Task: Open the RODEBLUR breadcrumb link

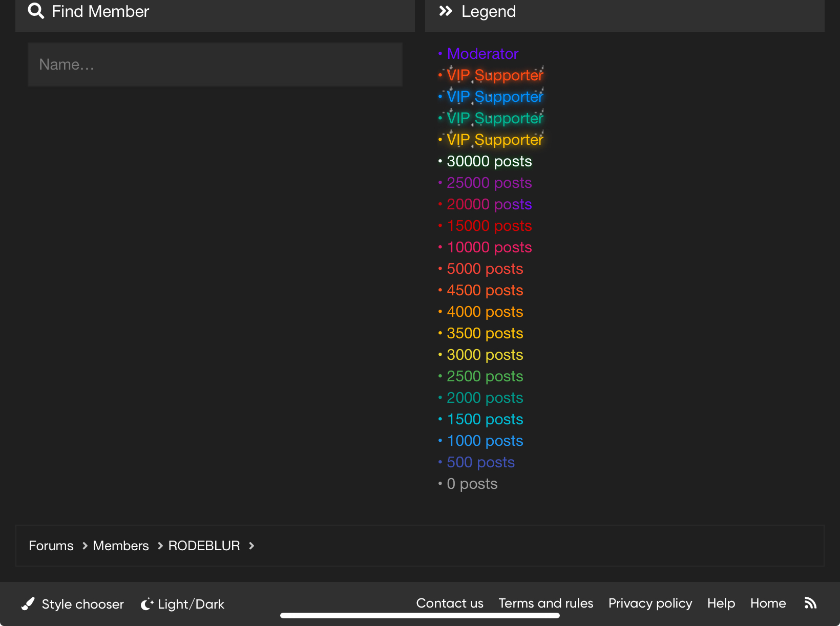Action: pyautogui.click(x=204, y=546)
